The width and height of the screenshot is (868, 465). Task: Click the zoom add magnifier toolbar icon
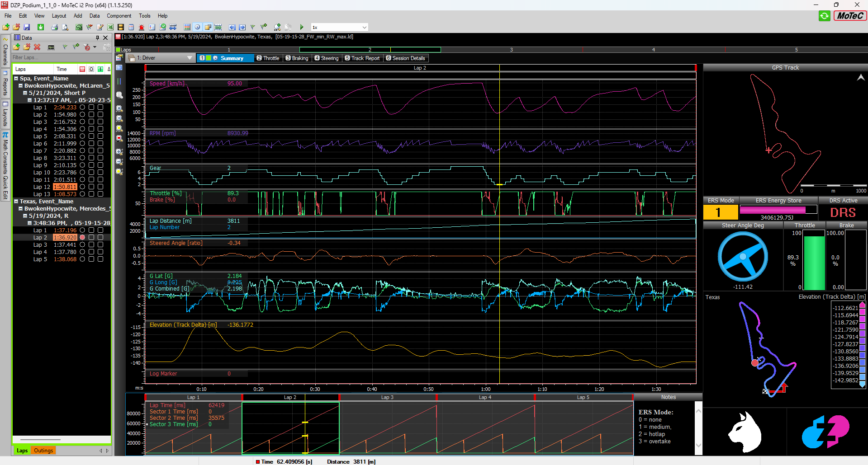coord(277,27)
